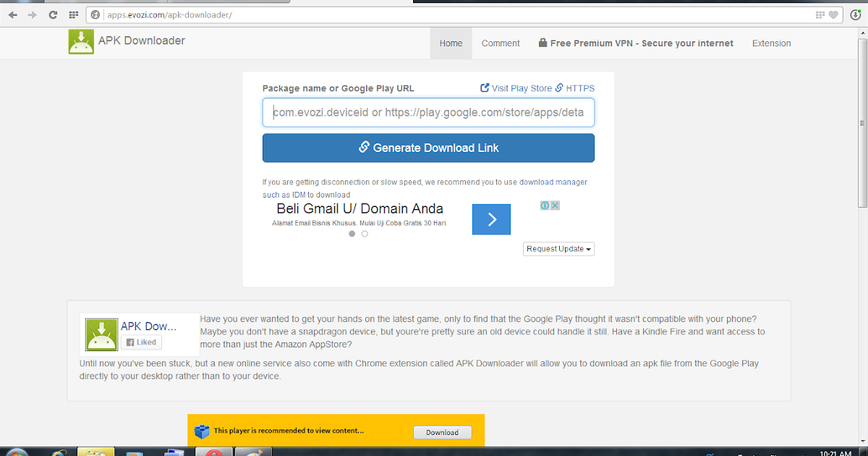
Task: Click the heart bookmark icon in address bar
Action: point(834,14)
